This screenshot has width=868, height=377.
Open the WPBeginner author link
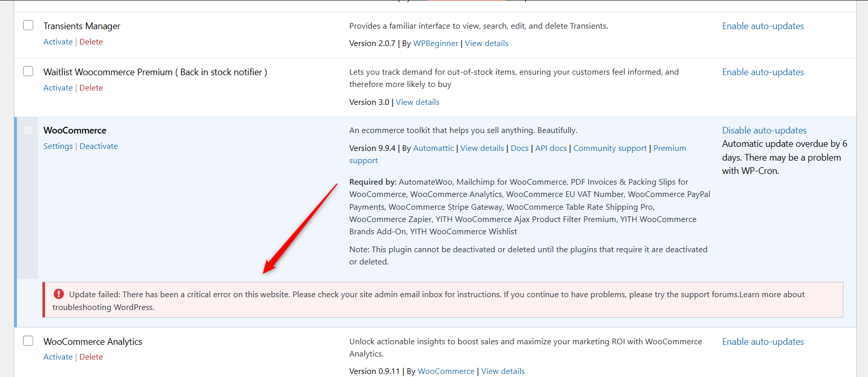435,43
